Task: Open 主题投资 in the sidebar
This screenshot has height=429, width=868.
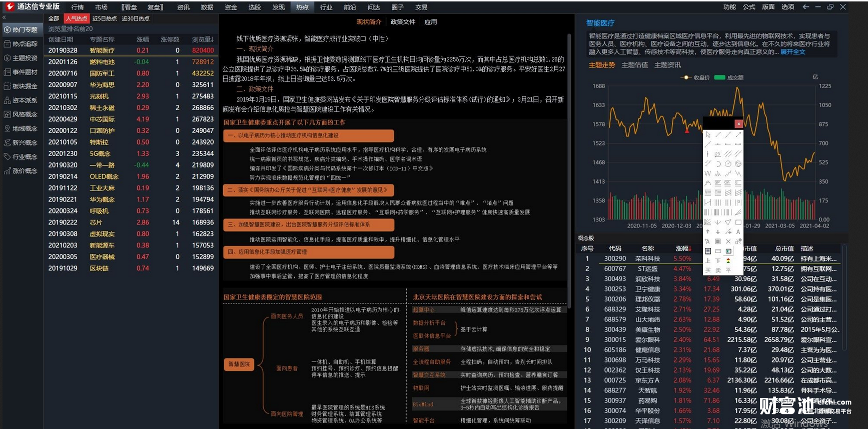Action: tap(21, 58)
